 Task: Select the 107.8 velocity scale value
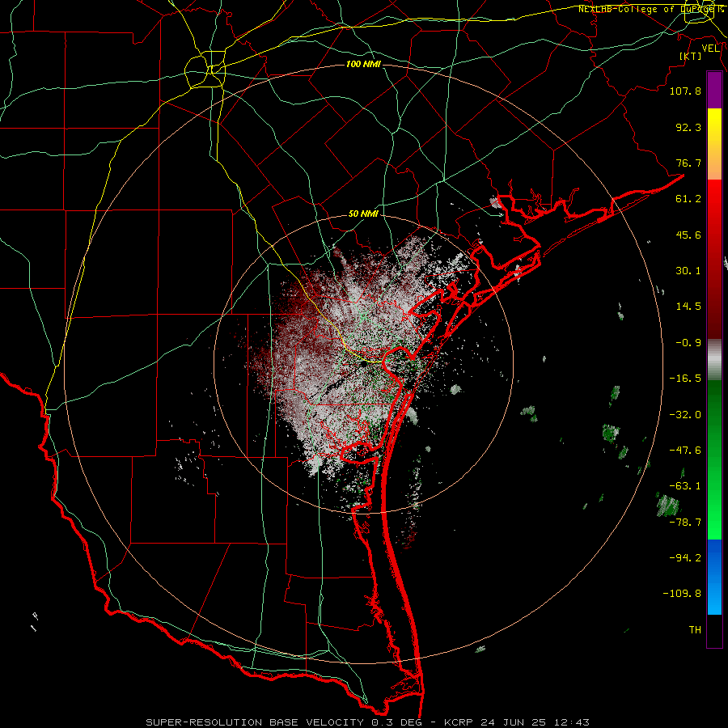pos(685,91)
